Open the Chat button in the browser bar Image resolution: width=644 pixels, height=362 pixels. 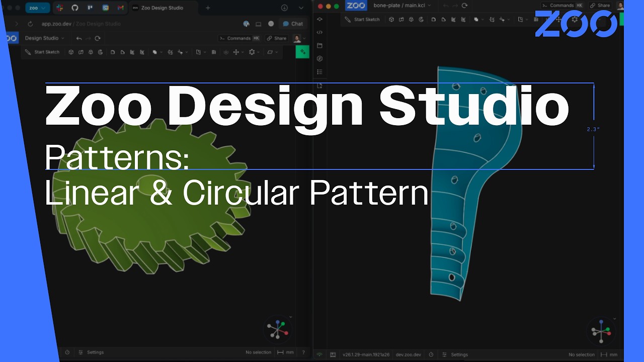click(x=292, y=24)
